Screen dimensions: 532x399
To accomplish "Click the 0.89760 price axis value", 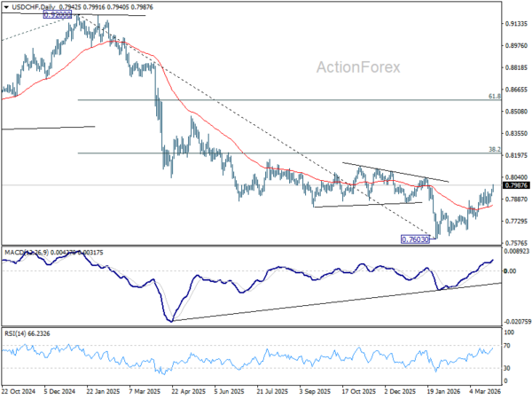I will (516, 45).
